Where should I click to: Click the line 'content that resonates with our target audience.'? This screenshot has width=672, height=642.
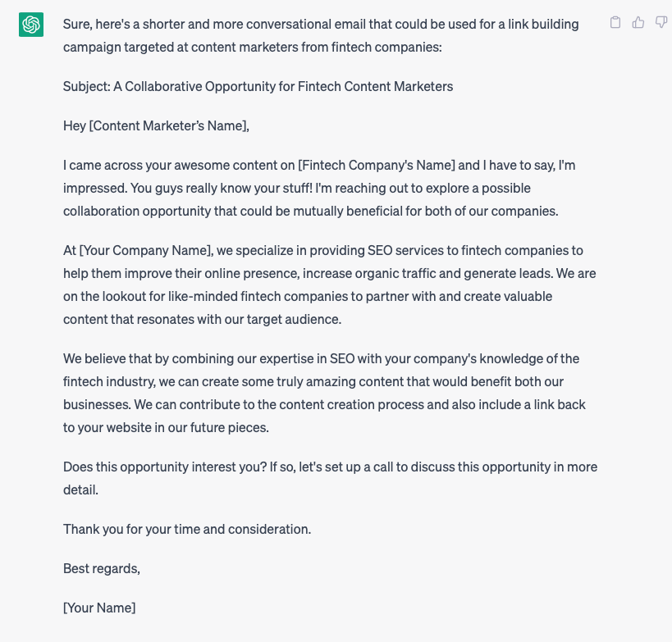tap(203, 320)
